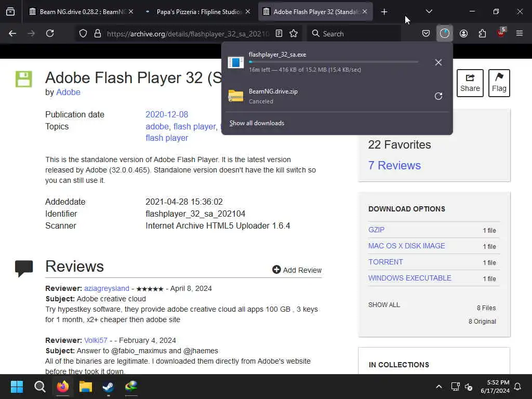Image resolution: width=532 pixels, height=399 pixels.
Task: Click the Share button
Action: [x=470, y=83]
